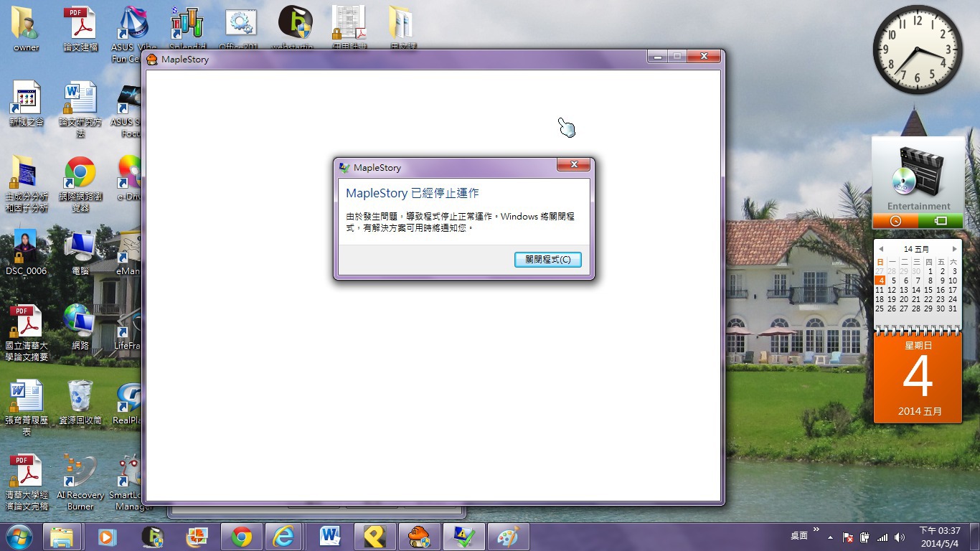Image resolution: width=980 pixels, height=551 pixels.
Task: Open the 新楓之谷 desktop shortcut
Action: pyautogui.click(x=27, y=104)
